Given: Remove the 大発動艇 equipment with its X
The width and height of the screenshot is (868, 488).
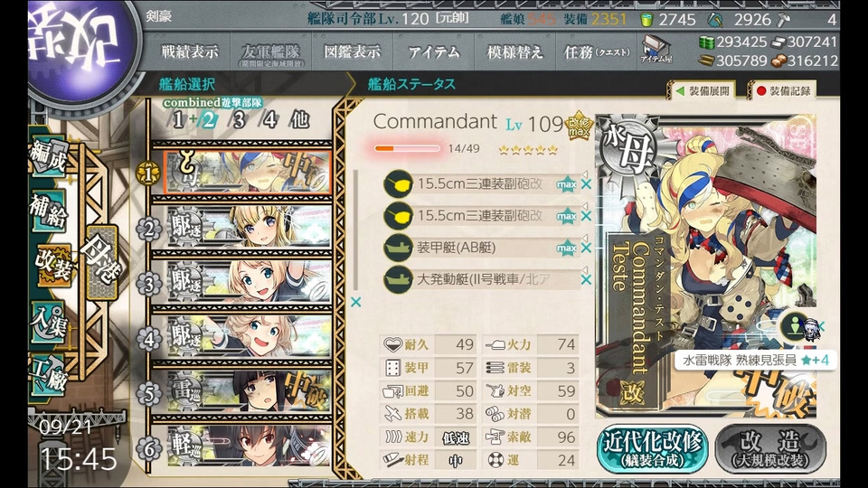Looking at the screenshot, I should pos(586,280).
